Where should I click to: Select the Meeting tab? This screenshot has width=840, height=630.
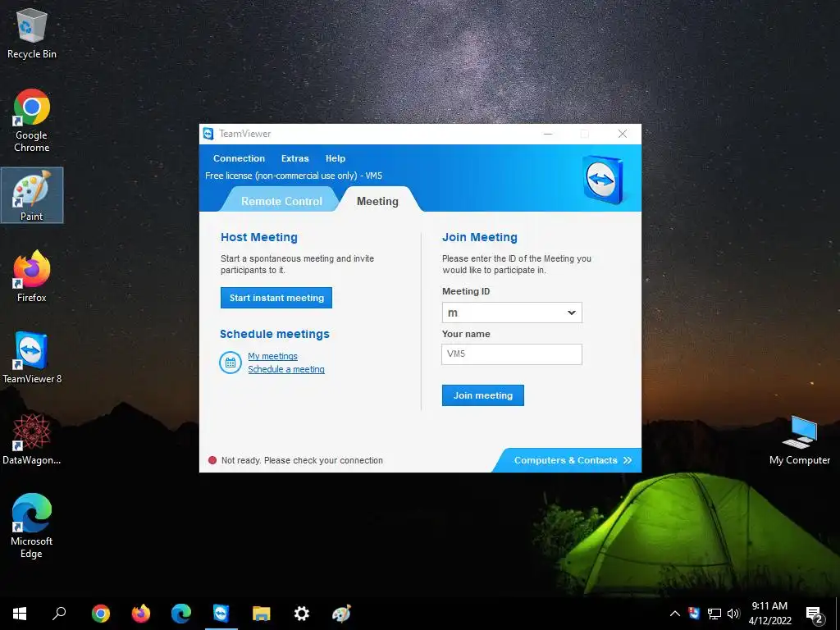click(377, 201)
